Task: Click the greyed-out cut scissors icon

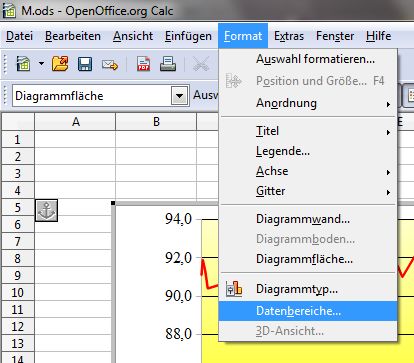Action: [201, 64]
